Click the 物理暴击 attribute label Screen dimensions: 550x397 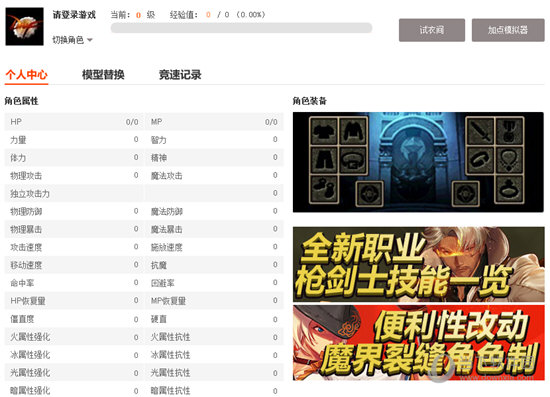pyautogui.click(x=26, y=229)
